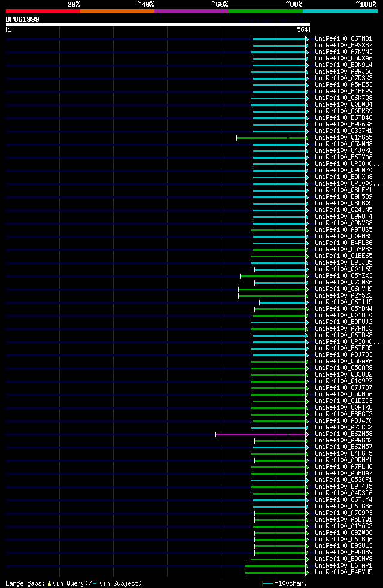Click the green ~80% identity legend bar
This screenshot has width=383, height=588.
click(x=266, y=11)
